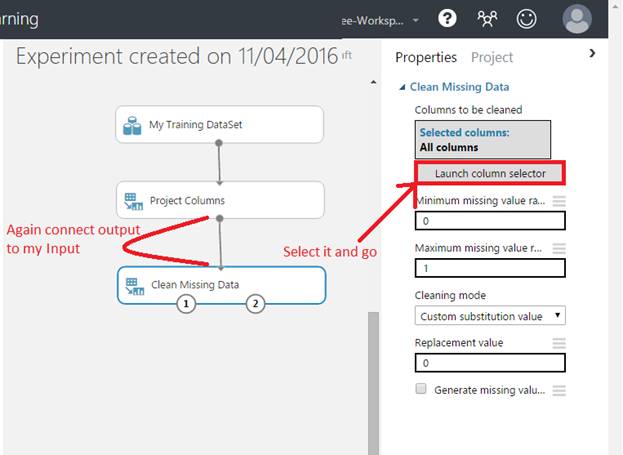Click the Project Columns output port
This screenshot has width=623, height=455.
coord(220,218)
